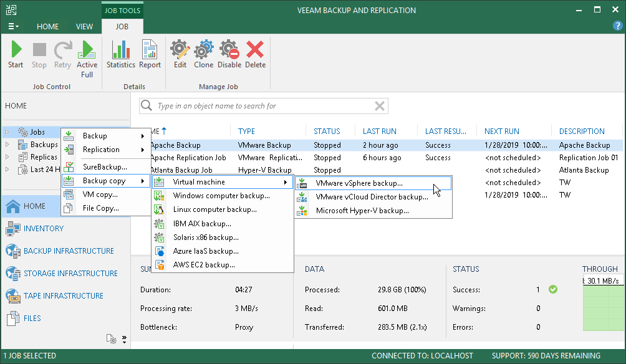Open the Backup Infrastructure view

click(x=68, y=251)
